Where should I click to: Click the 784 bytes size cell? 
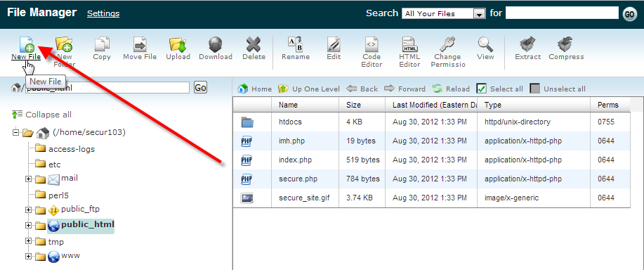click(363, 179)
